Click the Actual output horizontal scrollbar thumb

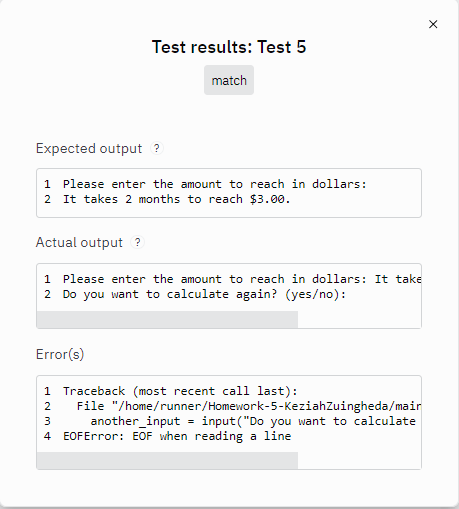[167, 319]
